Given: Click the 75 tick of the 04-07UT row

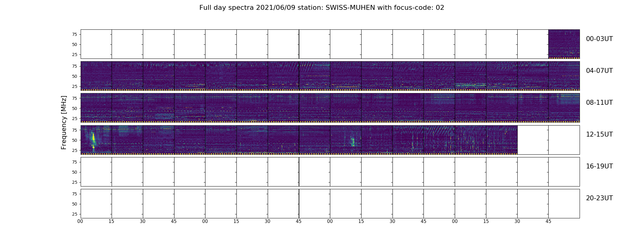Looking at the screenshot, I should pyautogui.click(x=75, y=66).
